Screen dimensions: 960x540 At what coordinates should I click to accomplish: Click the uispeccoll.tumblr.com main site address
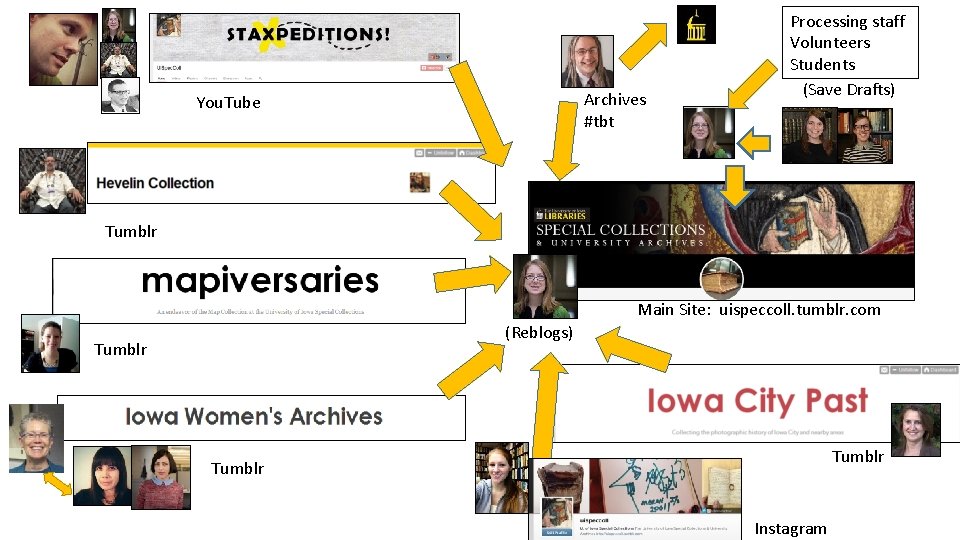click(x=800, y=310)
